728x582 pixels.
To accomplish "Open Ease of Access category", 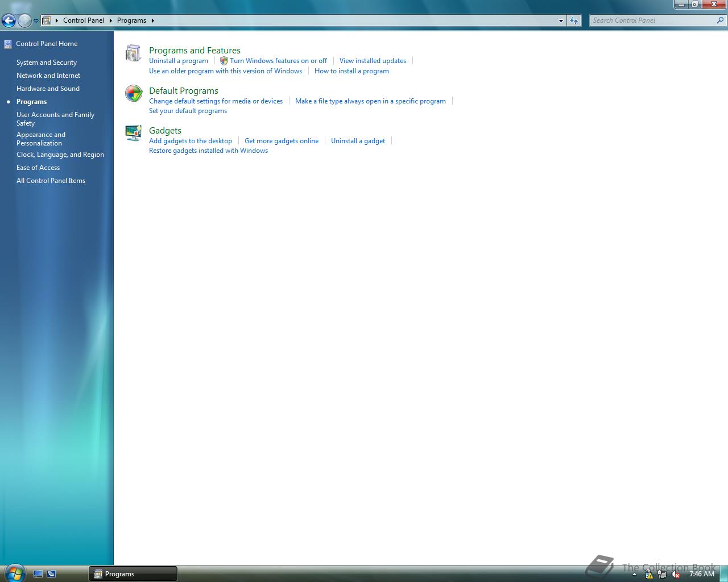I will [x=38, y=168].
